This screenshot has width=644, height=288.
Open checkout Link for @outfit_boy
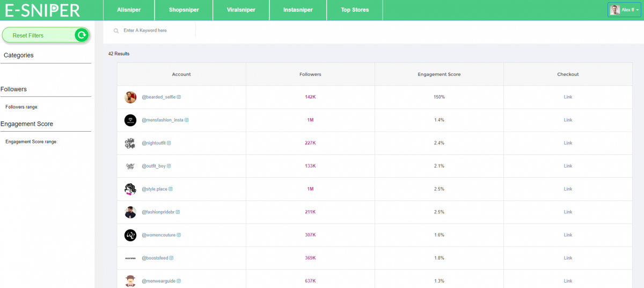tap(568, 166)
